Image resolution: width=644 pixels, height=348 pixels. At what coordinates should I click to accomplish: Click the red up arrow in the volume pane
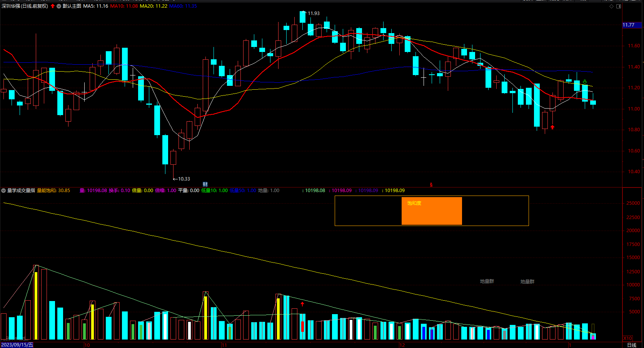pos(302,304)
